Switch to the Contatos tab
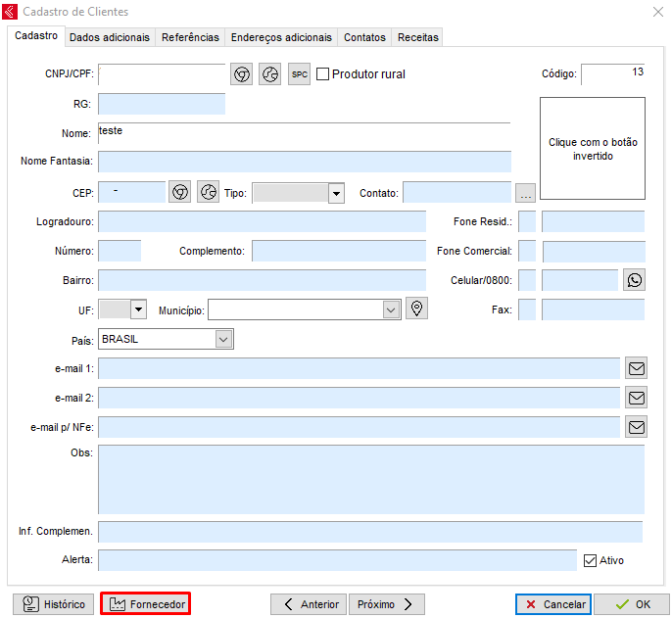This screenshot has height=618, width=672. point(364,38)
